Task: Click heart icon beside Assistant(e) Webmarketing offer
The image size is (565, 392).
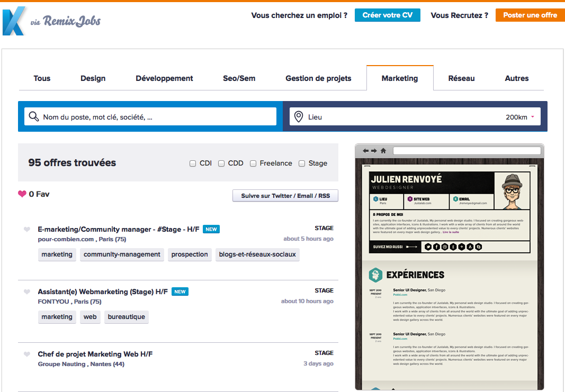Action: [27, 292]
